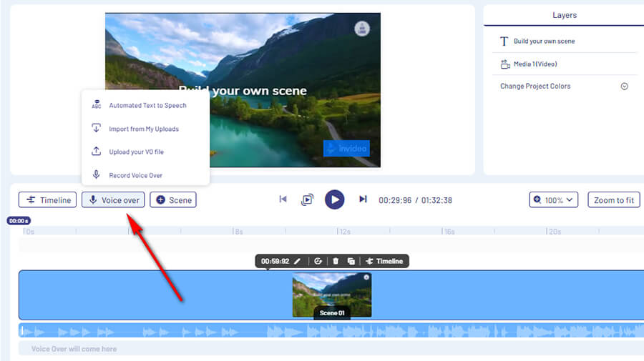The width and height of the screenshot is (644, 361).
Task: Select the Build your own scene text layer
Action: coord(543,41)
